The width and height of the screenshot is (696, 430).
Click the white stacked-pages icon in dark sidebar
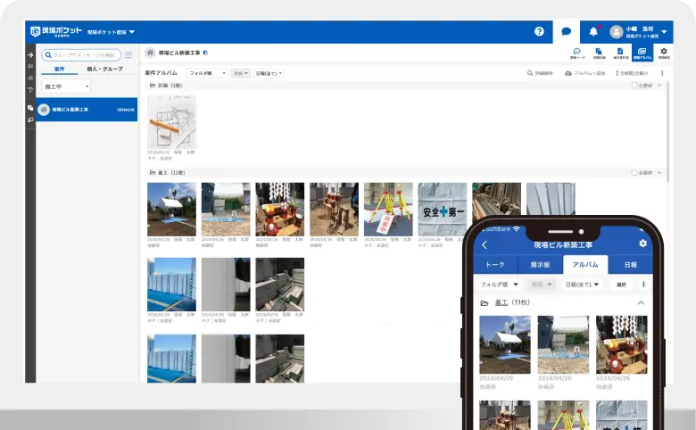(x=30, y=108)
